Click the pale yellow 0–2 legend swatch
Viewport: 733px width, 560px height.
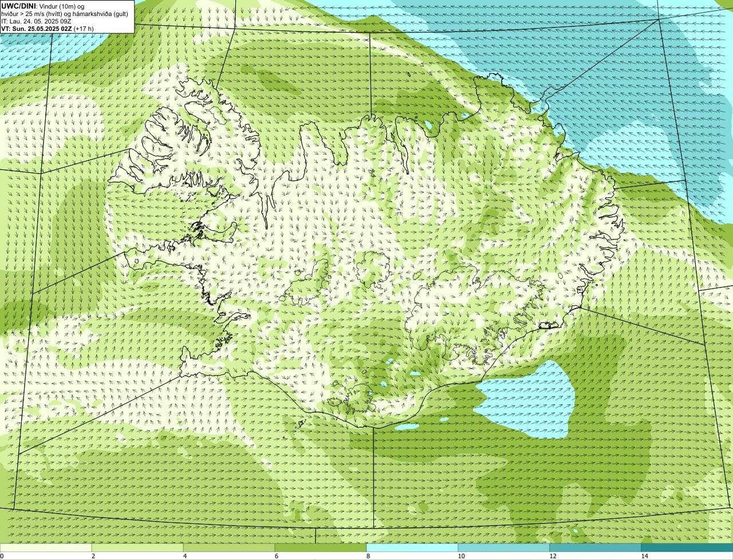(46, 548)
